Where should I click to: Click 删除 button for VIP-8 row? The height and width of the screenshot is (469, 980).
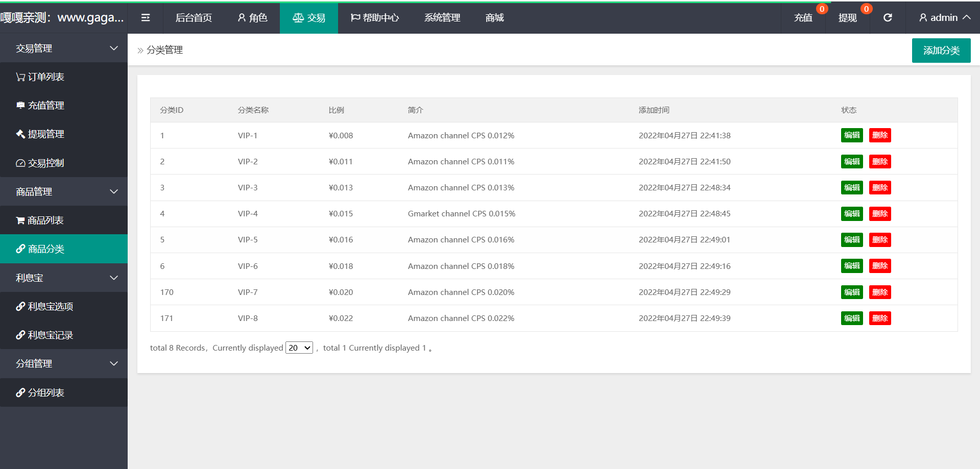tap(879, 318)
